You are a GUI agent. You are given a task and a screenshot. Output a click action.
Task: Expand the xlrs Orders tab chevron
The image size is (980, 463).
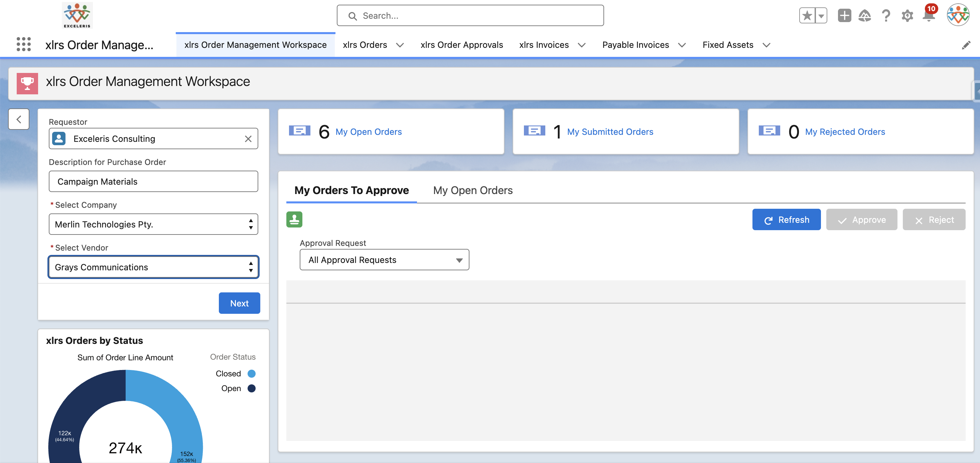click(400, 45)
